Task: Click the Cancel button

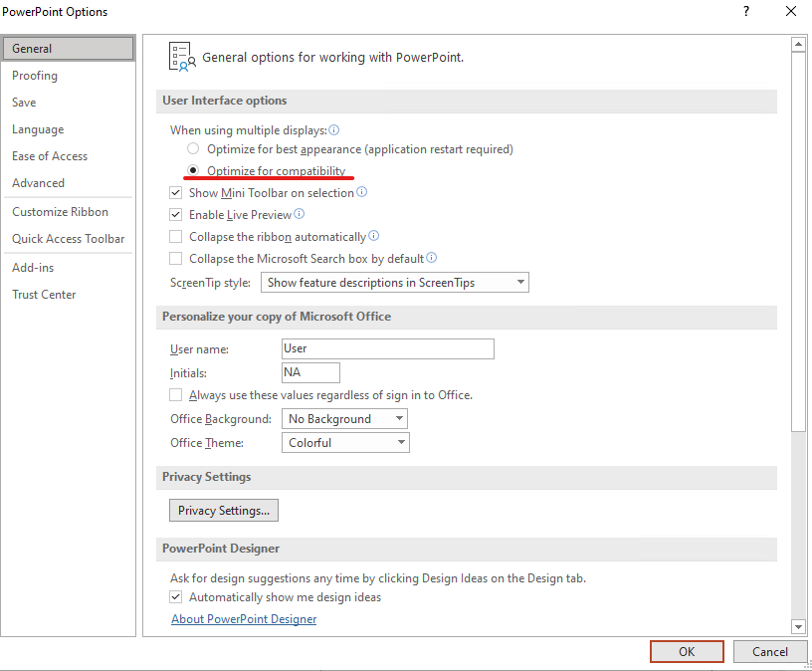Action: pyautogui.click(x=770, y=652)
